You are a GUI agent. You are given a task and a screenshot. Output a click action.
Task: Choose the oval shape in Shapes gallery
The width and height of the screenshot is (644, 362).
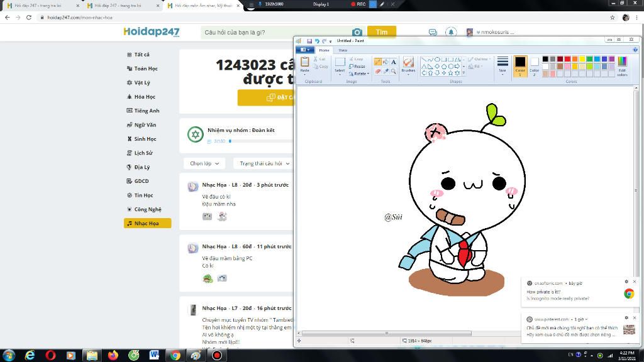(x=438, y=60)
